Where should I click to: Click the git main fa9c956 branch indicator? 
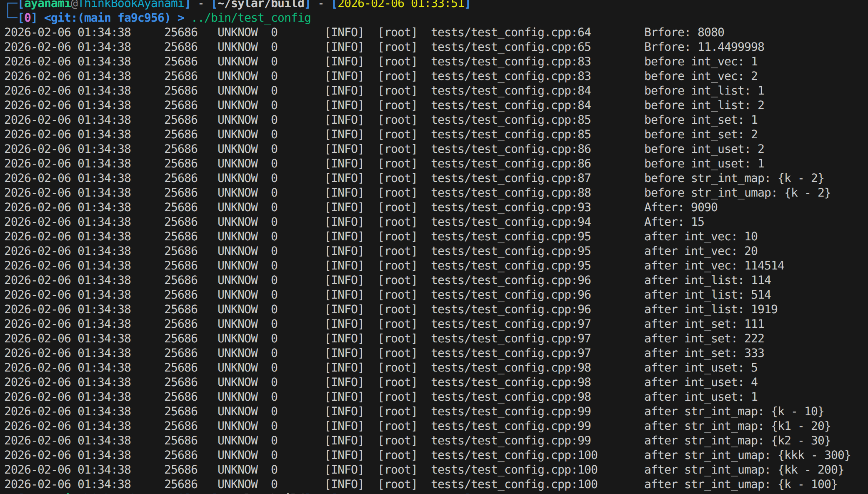coord(107,18)
